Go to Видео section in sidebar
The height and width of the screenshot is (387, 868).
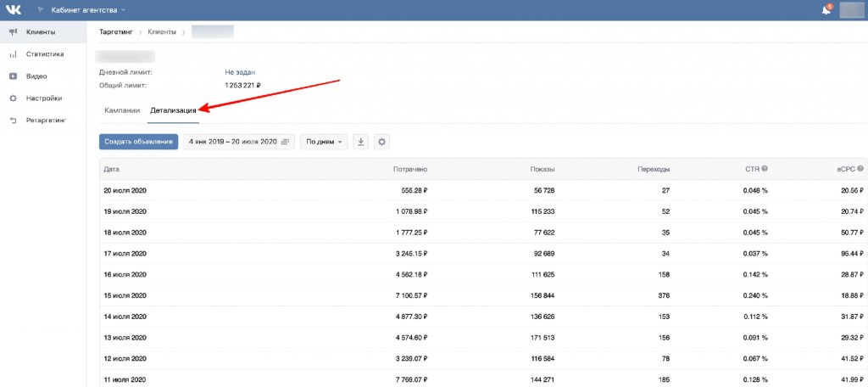[x=36, y=76]
